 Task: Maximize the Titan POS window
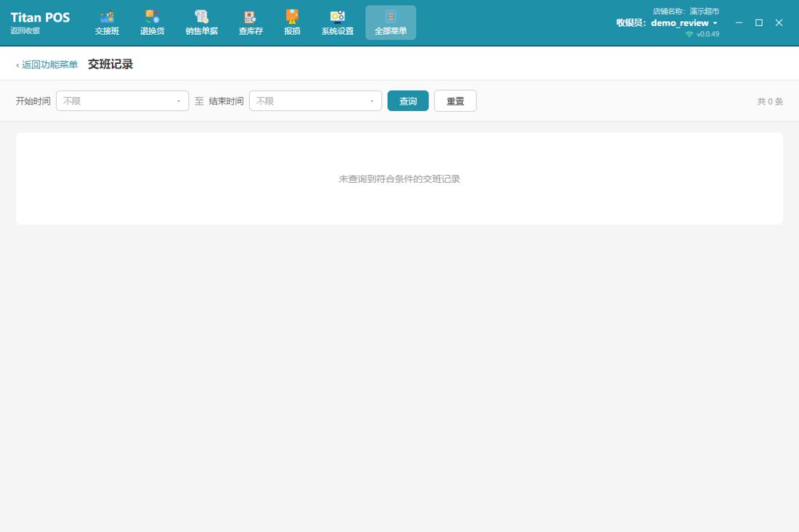point(759,23)
